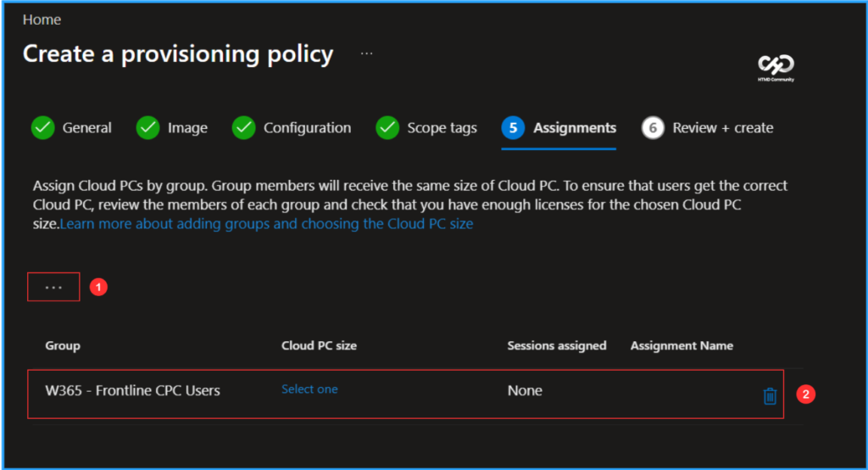Click the step 5 circle icon
Screen dimensions: 868x470
pyautogui.click(x=513, y=128)
